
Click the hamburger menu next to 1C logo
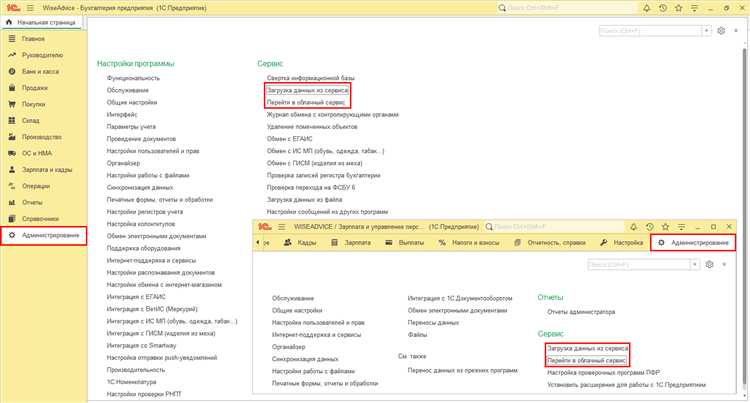[30, 8]
